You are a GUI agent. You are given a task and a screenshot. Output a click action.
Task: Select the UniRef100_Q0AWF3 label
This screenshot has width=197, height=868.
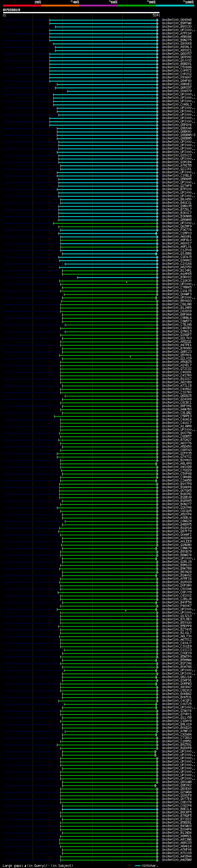177,294
